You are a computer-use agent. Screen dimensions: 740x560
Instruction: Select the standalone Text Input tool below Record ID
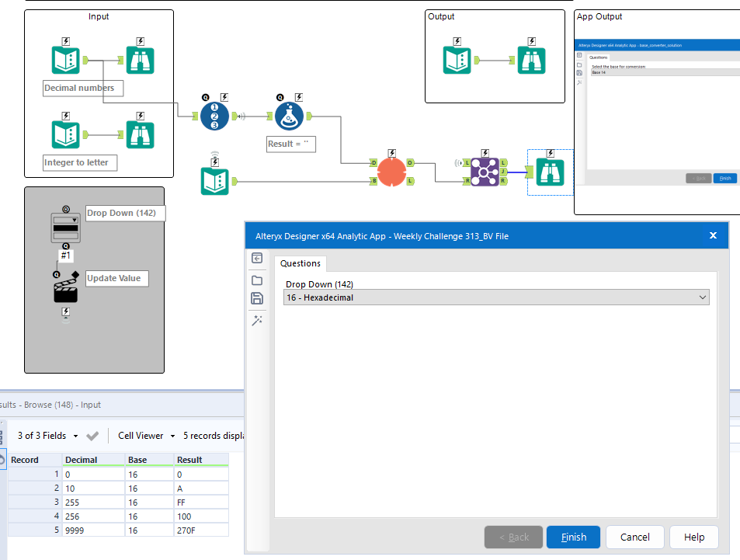(215, 181)
